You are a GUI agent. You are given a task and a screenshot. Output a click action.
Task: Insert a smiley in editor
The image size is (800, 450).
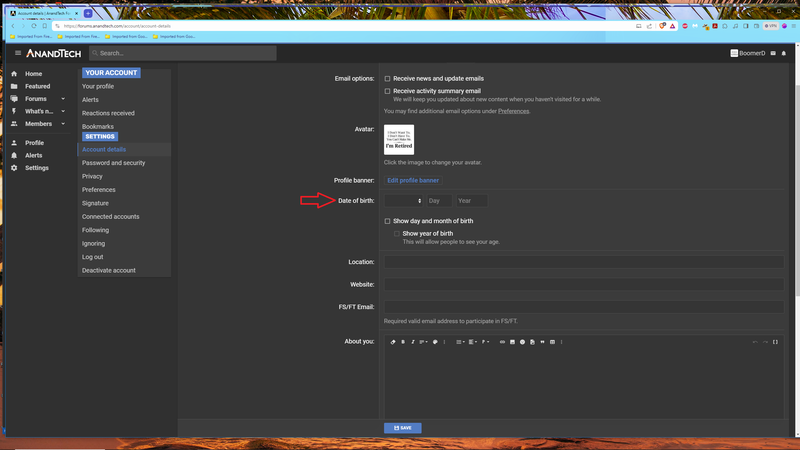522,342
